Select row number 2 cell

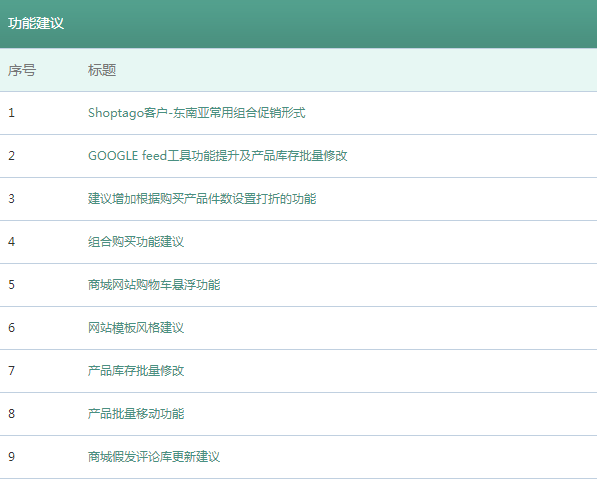tap(11, 156)
